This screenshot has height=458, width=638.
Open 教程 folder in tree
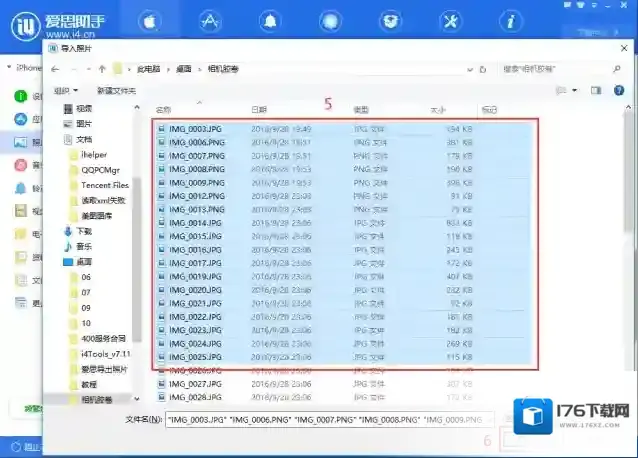(83, 384)
